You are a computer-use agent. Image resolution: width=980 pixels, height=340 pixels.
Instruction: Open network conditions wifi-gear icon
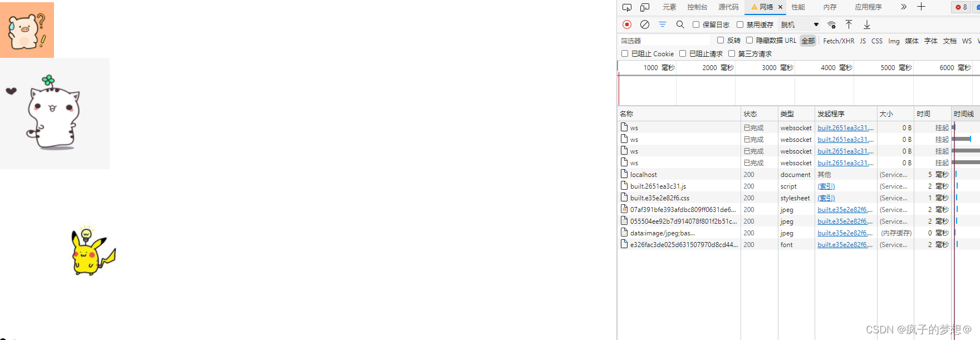tap(831, 24)
